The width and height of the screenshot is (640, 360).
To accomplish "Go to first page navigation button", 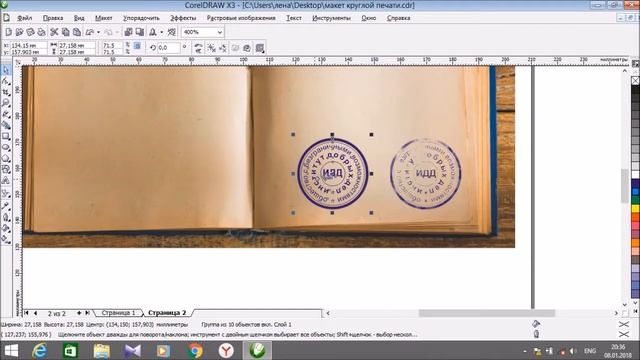I will [x=26, y=313].
